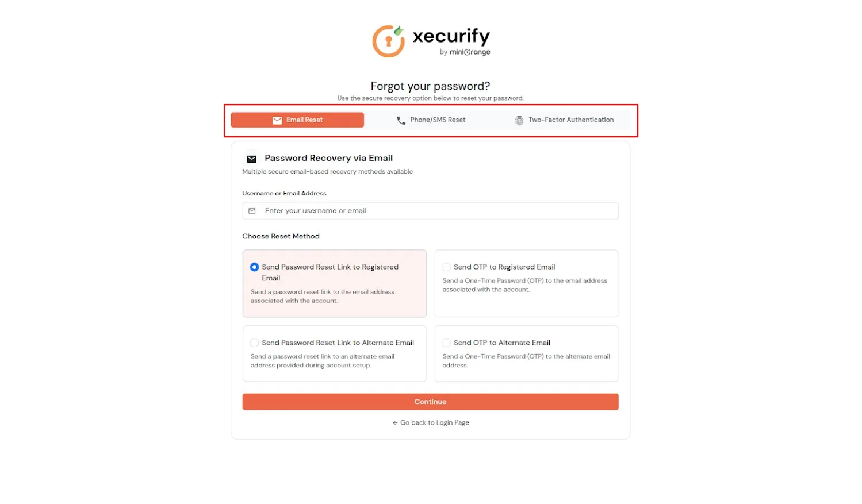Screen dimensions: 862x504
Task: Select the envelope icon on Email Reset tab
Action: tap(277, 120)
